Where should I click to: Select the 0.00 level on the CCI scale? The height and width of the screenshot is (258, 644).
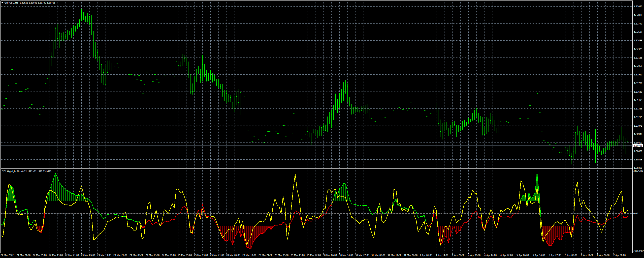point(636,214)
